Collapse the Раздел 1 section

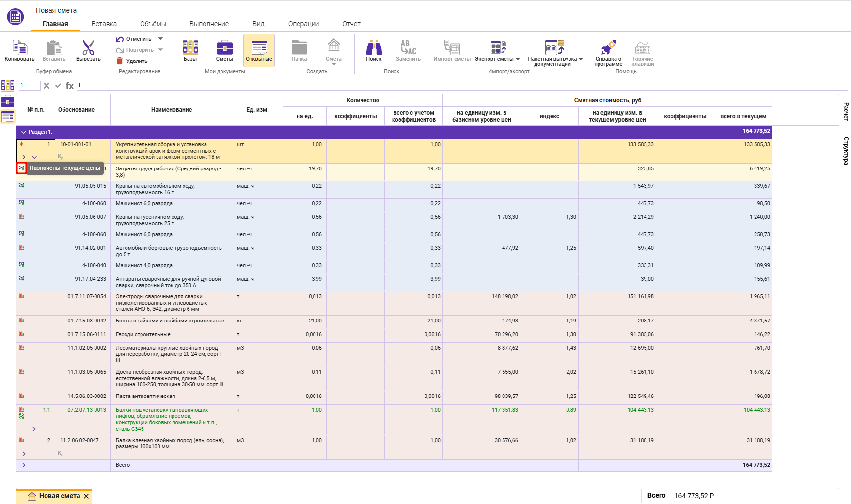(x=24, y=132)
